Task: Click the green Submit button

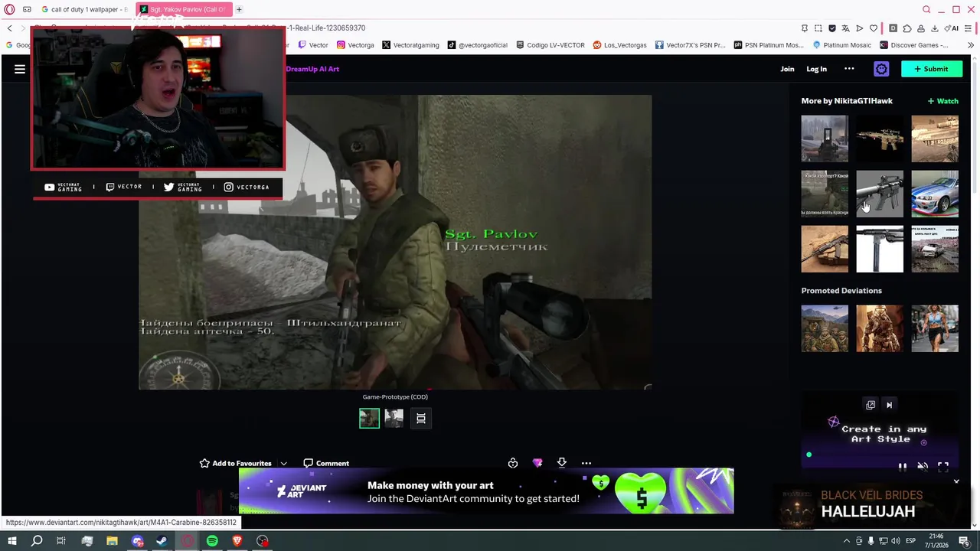Action: coord(931,69)
